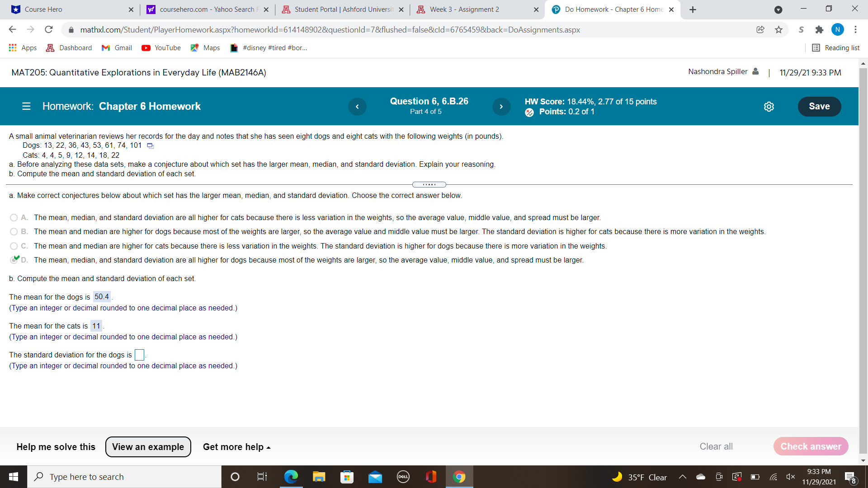Select answer choice C radio button
Image resolution: width=868 pixels, height=488 pixels.
tap(14, 246)
